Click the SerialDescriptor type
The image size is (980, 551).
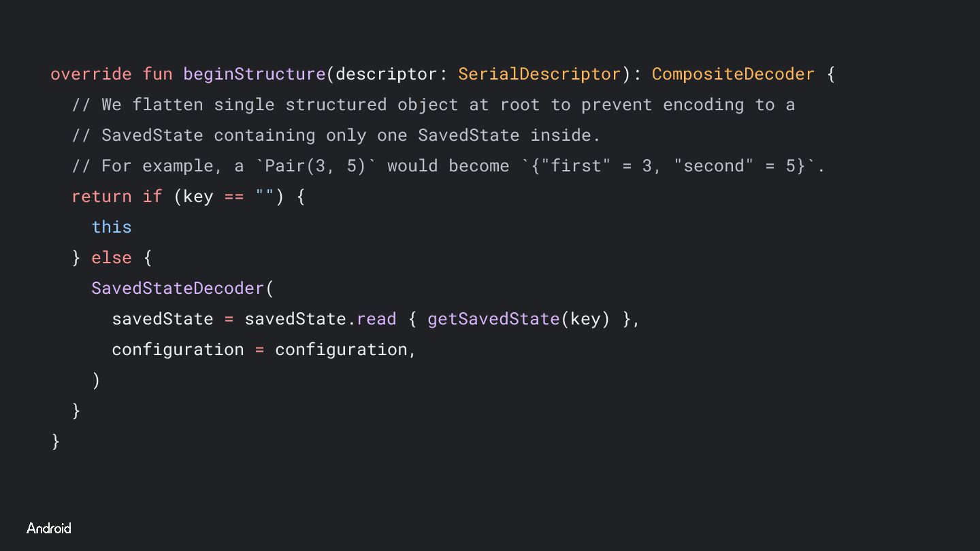[540, 74]
